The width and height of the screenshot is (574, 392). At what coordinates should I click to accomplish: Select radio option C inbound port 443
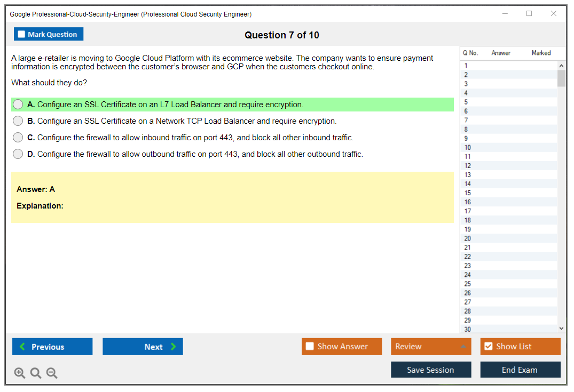point(18,138)
